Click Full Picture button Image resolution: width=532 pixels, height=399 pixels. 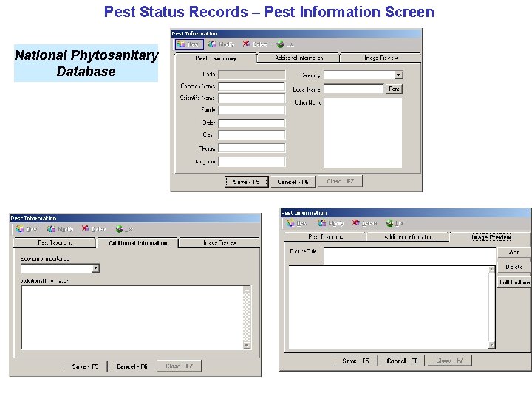coord(514,282)
